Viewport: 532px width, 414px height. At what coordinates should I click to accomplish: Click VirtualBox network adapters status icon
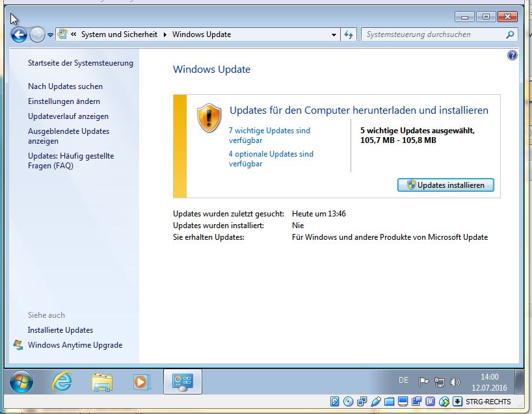(362, 402)
